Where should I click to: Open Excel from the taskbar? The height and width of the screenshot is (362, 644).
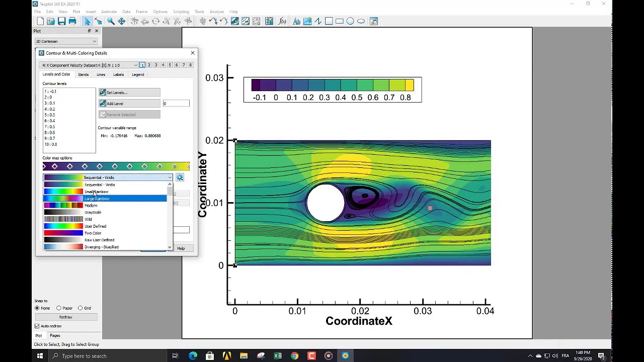click(278, 356)
